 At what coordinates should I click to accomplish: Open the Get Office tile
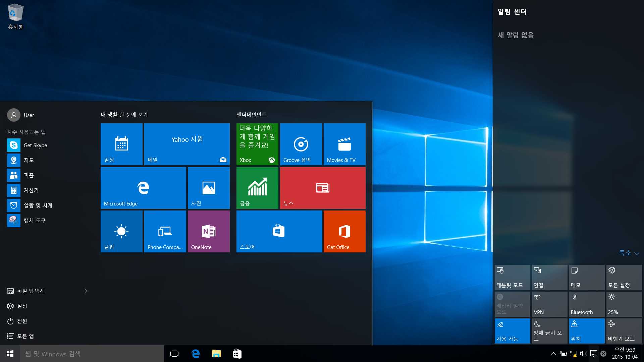click(344, 231)
